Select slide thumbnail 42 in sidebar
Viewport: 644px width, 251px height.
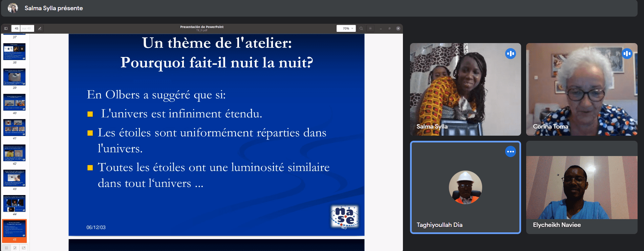pyautogui.click(x=15, y=153)
